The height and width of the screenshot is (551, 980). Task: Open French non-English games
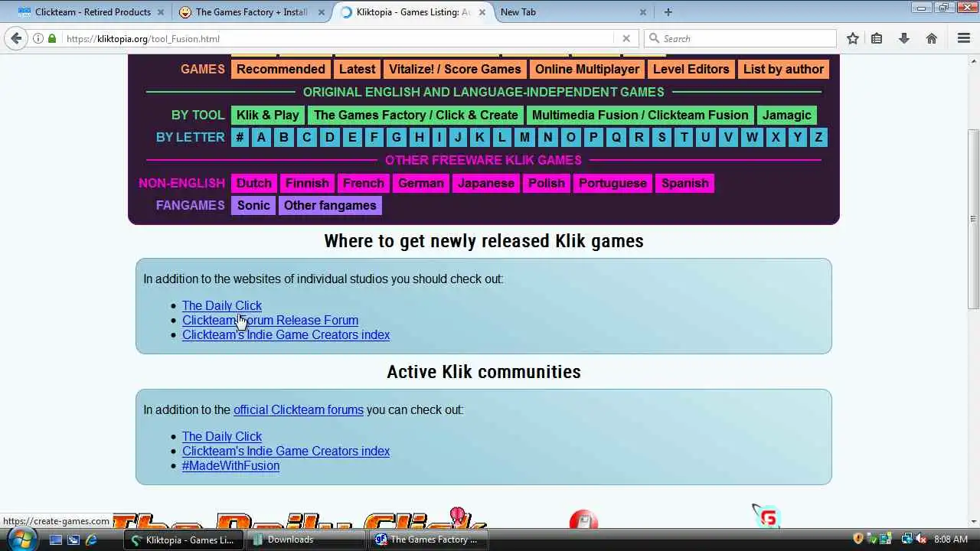click(364, 183)
